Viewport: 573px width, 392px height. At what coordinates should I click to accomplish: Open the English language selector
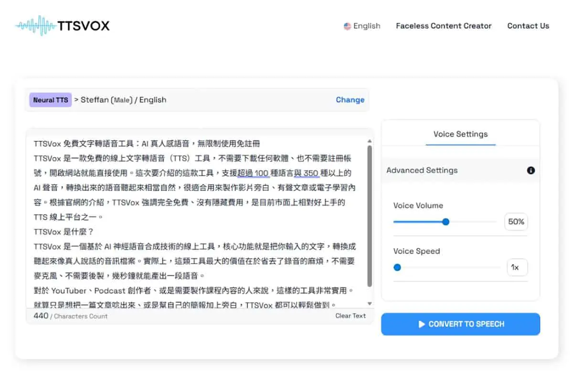pyautogui.click(x=362, y=26)
